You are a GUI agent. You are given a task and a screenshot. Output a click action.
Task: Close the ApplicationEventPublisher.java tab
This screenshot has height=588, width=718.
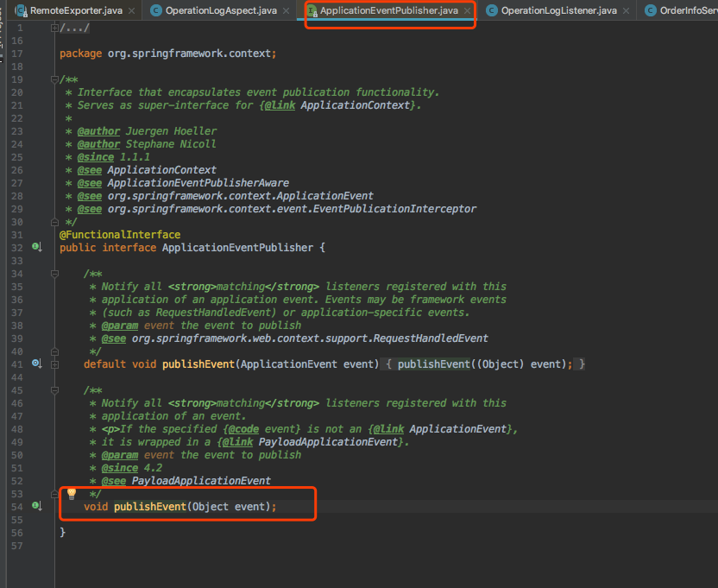coord(467,11)
